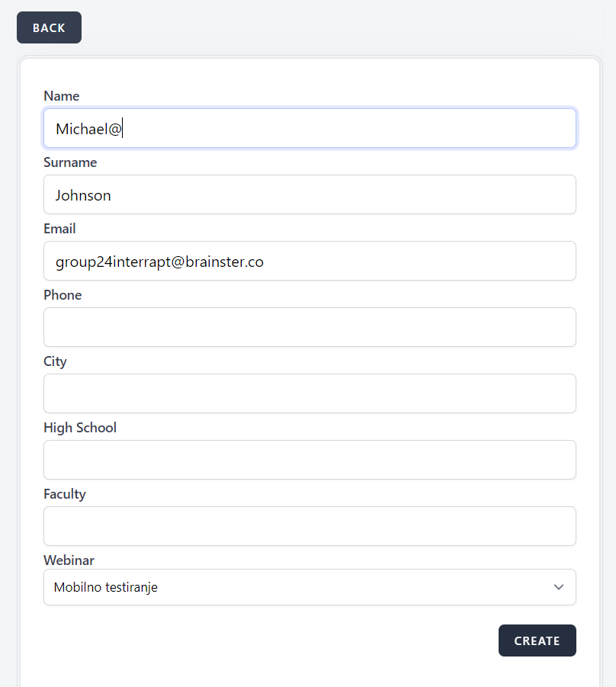
Task: Click the Back button
Action: pos(49,27)
